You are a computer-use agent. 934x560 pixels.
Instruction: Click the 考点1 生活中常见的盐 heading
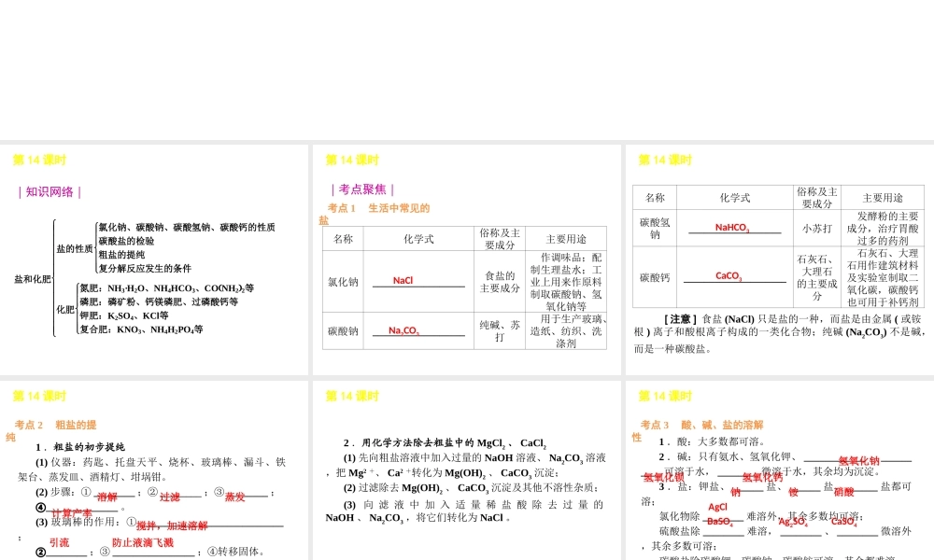tap(375, 214)
